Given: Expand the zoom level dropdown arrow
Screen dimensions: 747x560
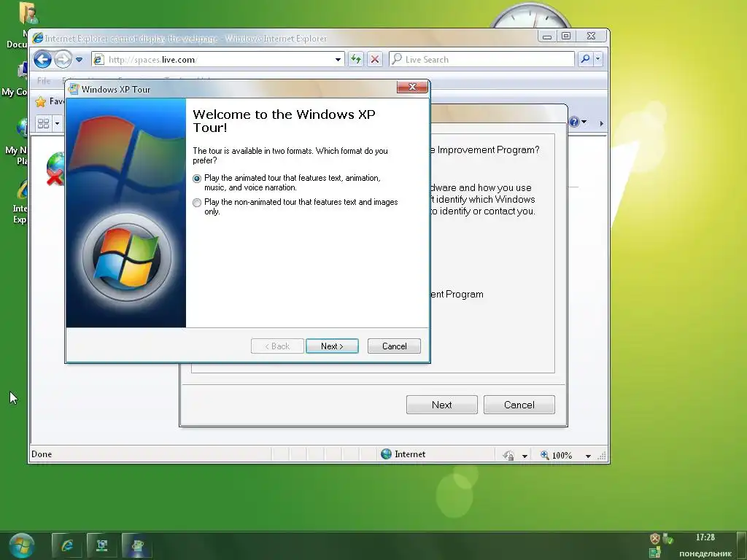Looking at the screenshot, I should pyautogui.click(x=589, y=456).
